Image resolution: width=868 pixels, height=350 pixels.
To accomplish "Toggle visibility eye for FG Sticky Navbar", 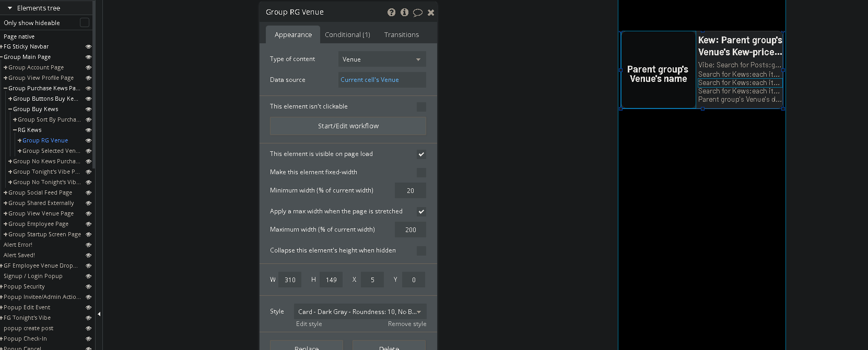I will 88,46.
